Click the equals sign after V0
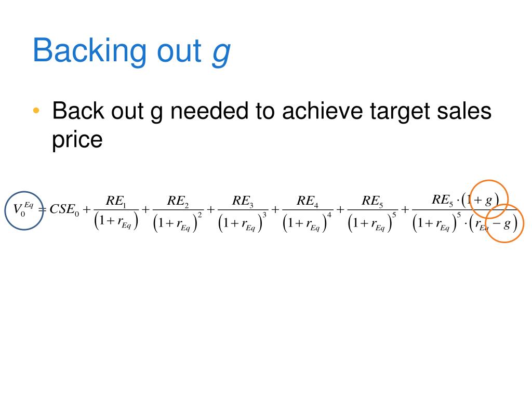 pyautogui.click(x=43, y=210)
